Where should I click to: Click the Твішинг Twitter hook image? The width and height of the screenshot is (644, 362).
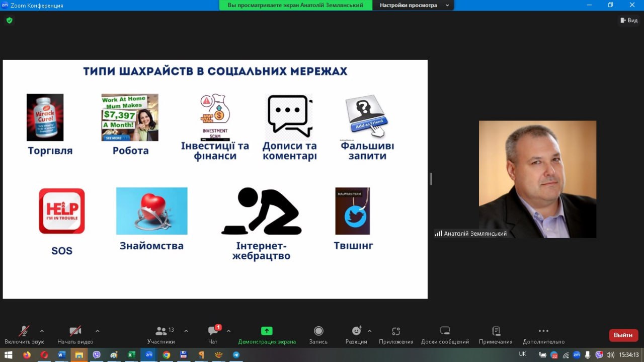click(353, 211)
